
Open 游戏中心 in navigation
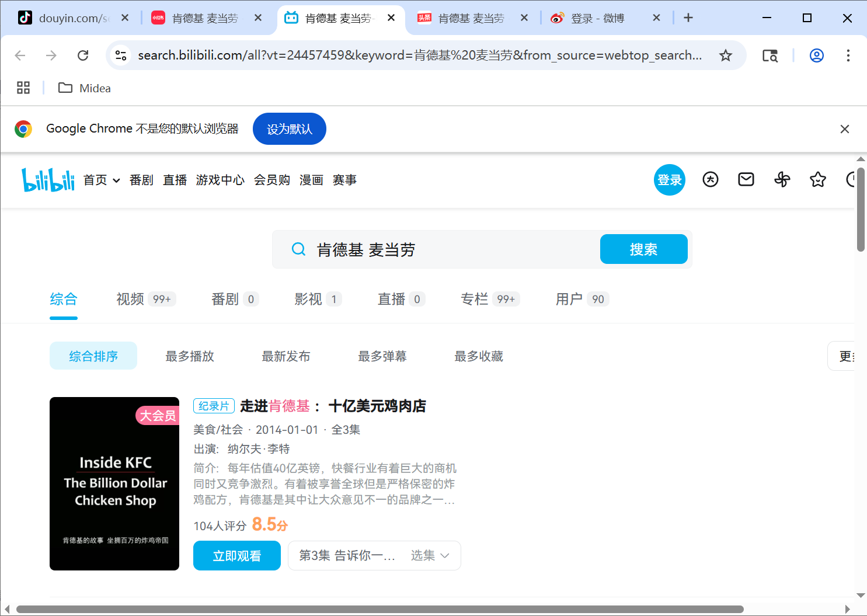pos(220,180)
